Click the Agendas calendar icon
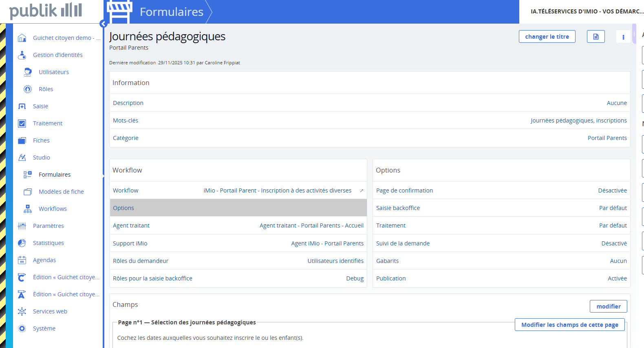The height and width of the screenshot is (348, 644). [x=22, y=260]
